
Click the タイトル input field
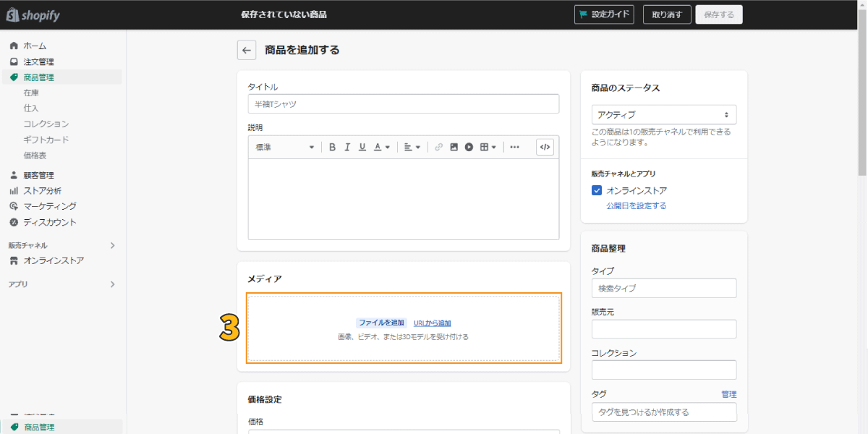click(404, 104)
